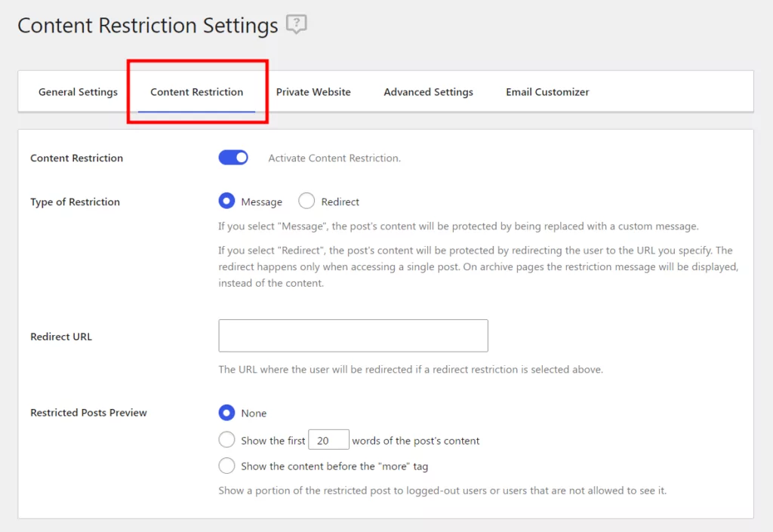This screenshot has width=773, height=532.
Task: Toggle the Activate Content Restriction switch
Action: [x=233, y=158]
